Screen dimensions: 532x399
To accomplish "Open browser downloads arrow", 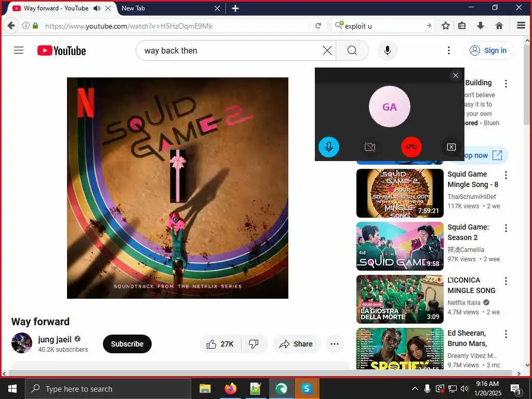I will click(481, 25).
